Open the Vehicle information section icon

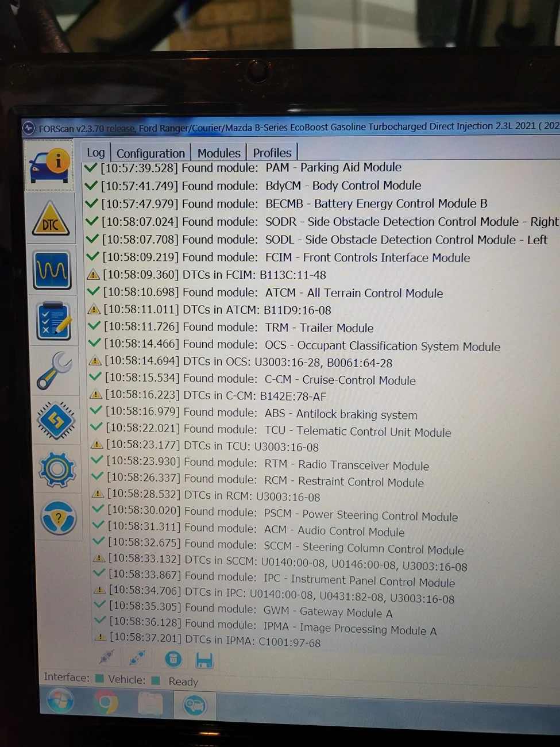49,165
